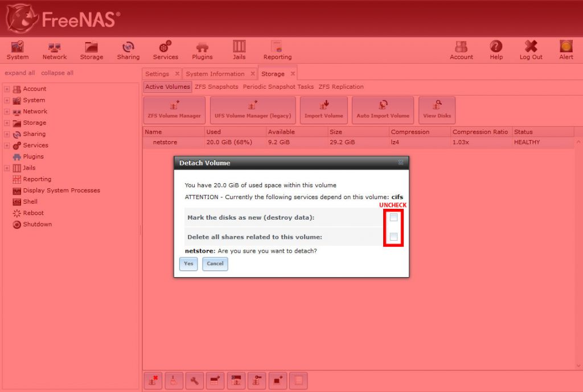Click the Change Permissions key icon
Viewport: 583px width, 392px height.
[x=257, y=381]
